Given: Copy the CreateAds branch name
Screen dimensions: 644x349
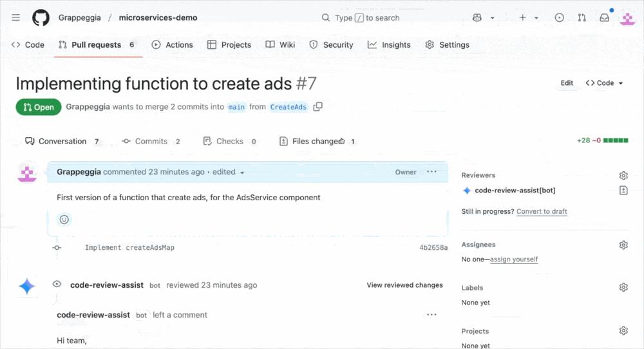Looking at the screenshot, I should coord(317,107).
